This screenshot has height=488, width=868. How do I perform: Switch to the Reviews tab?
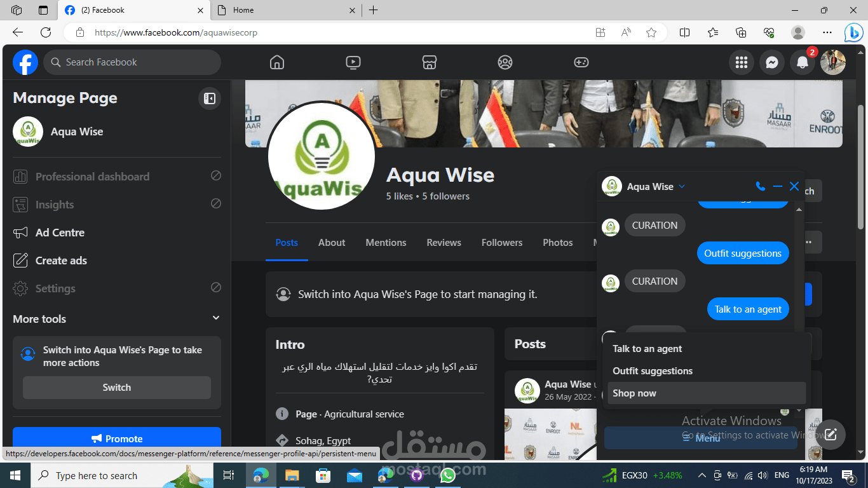pyautogui.click(x=444, y=243)
